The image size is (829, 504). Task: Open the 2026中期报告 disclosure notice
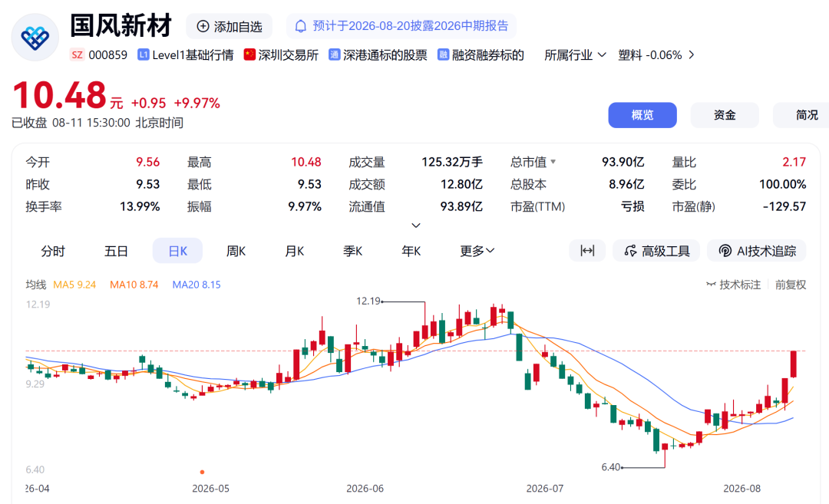(x=401, y=26)
